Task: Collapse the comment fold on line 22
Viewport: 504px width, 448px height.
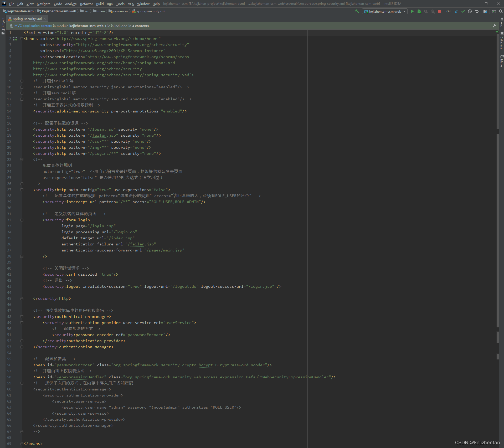Action: (22, 159)
